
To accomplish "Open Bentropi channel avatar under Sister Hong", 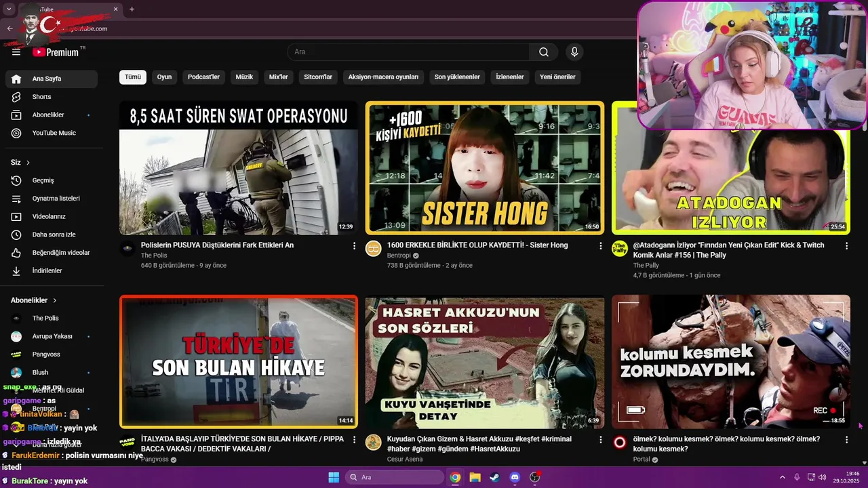I will coord(374,249).
